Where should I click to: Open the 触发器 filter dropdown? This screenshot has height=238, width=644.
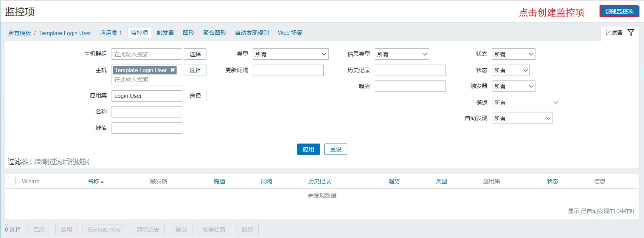coord(514,86)
